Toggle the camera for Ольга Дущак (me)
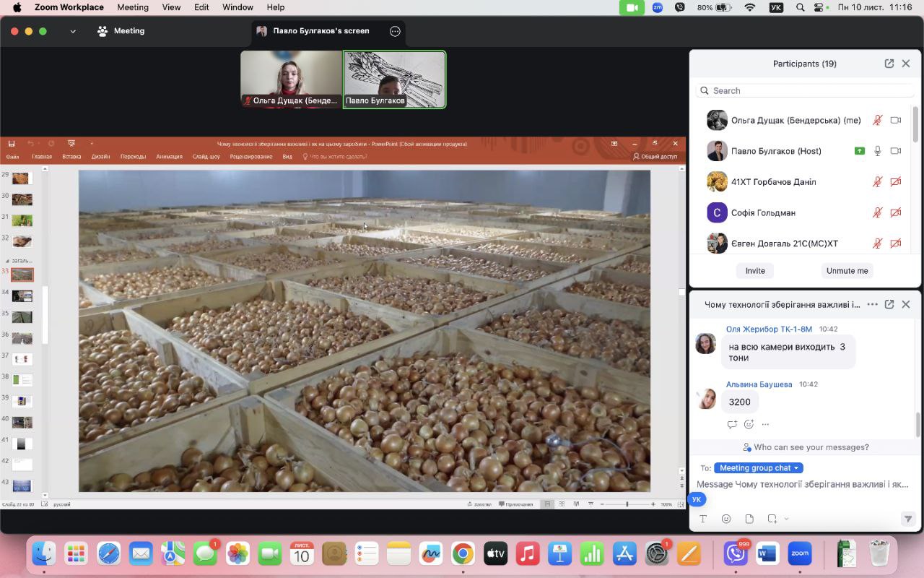 pos(896,121)
